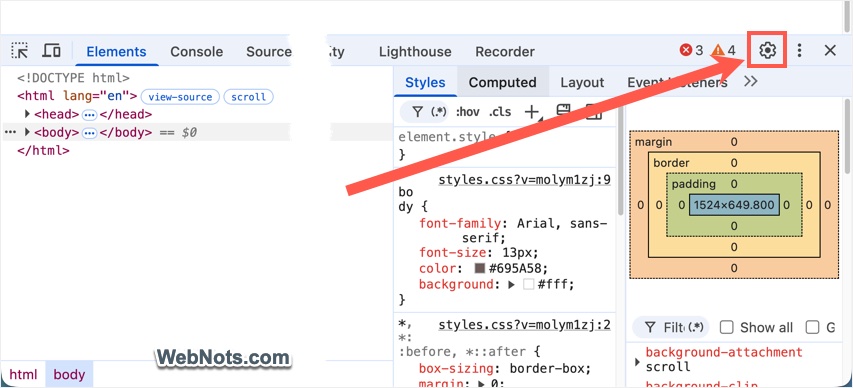The width and height of the screenshot is (853, 388).
Task: Select the Styles sidebar tab
Action: [425, 83]
